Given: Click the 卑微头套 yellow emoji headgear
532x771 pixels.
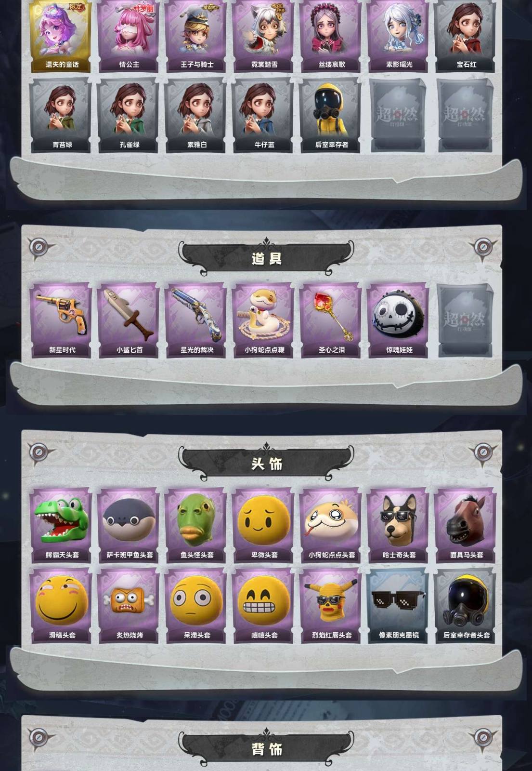Looking at the screenshot, I should click(263, 525).
